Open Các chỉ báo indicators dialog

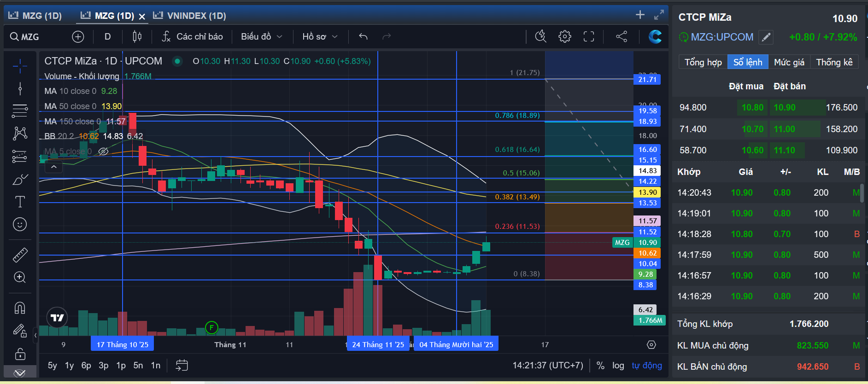[192, 37]
